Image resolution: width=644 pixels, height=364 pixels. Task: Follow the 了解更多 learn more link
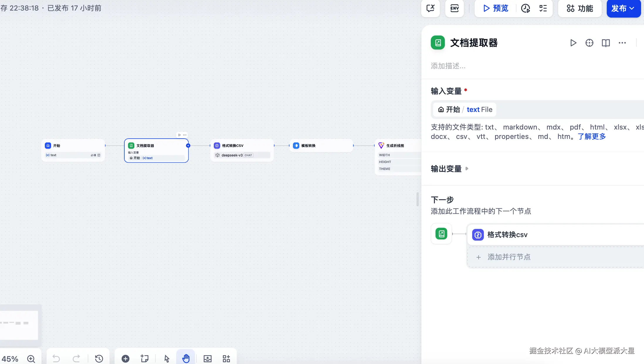click(x=592, y=137)
